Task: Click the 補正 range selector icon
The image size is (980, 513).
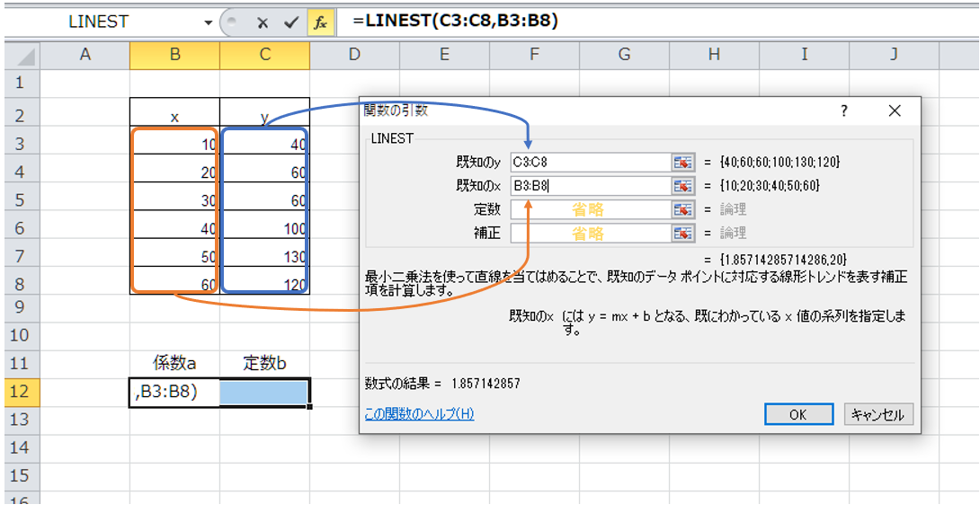Action: (682, 233)
